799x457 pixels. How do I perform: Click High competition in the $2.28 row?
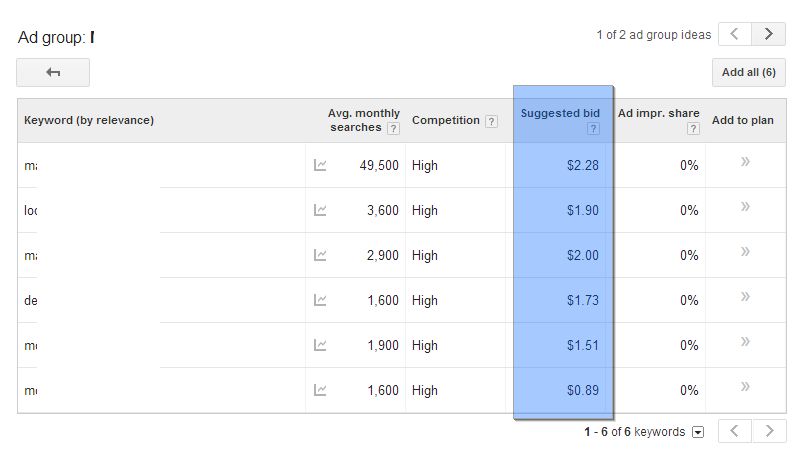[424, 166]
